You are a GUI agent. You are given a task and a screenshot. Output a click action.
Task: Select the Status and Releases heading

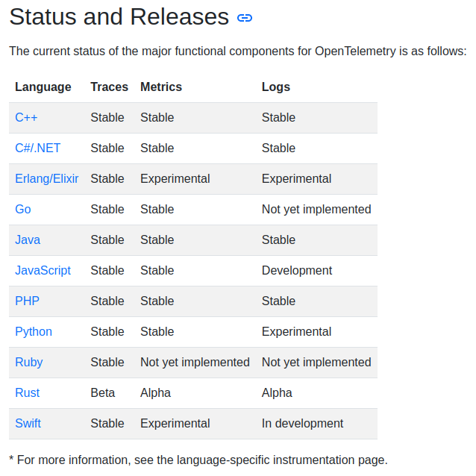(119, 16)
